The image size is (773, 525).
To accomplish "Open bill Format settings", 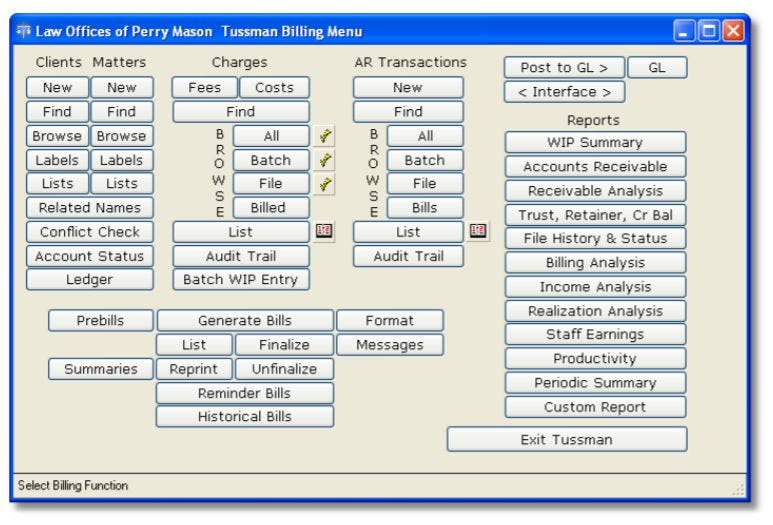I will click(x=390, y=320).
